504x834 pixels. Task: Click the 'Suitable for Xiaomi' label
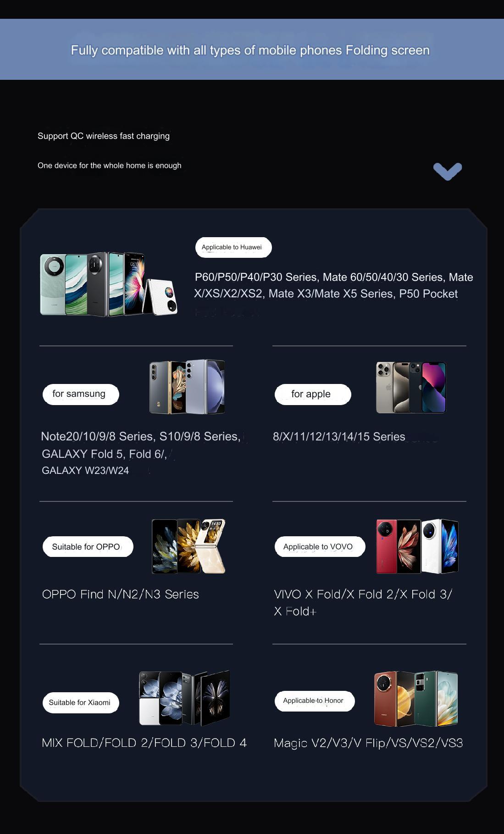click(81, 702)
